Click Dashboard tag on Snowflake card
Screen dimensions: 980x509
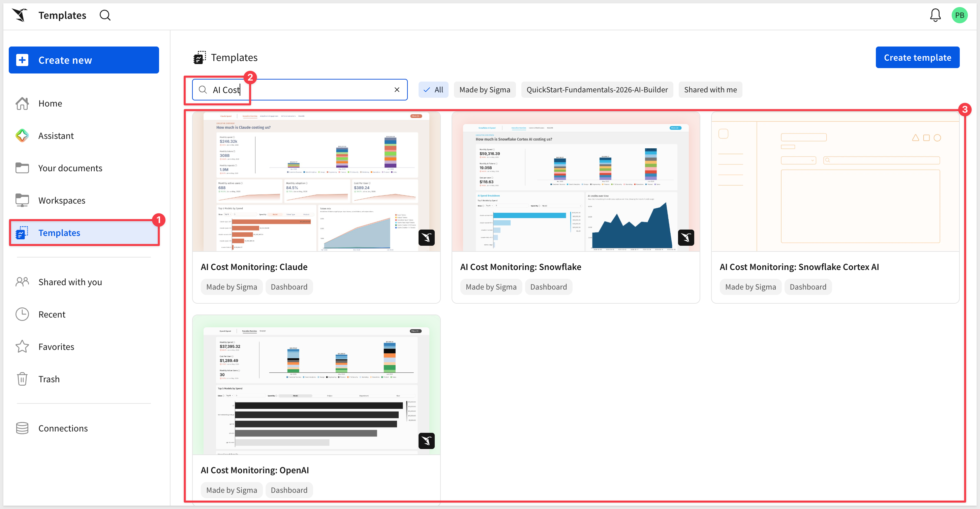pyautogui.click(x=549, y=287)
